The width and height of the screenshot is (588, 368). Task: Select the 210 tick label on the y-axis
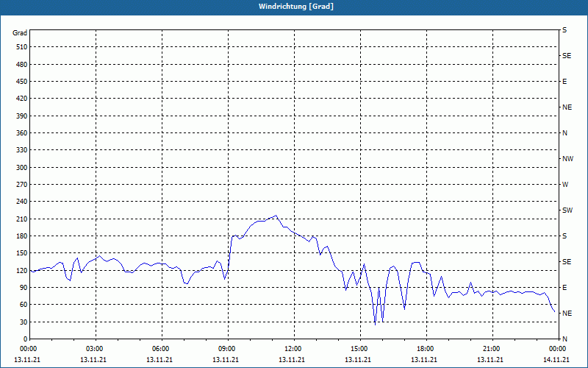tap(22, 219)
